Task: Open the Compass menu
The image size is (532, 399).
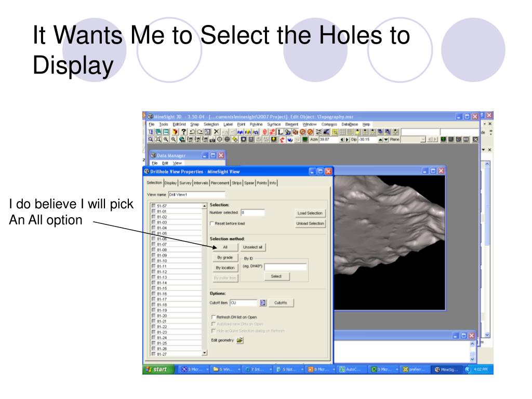Action: [329, 125]
